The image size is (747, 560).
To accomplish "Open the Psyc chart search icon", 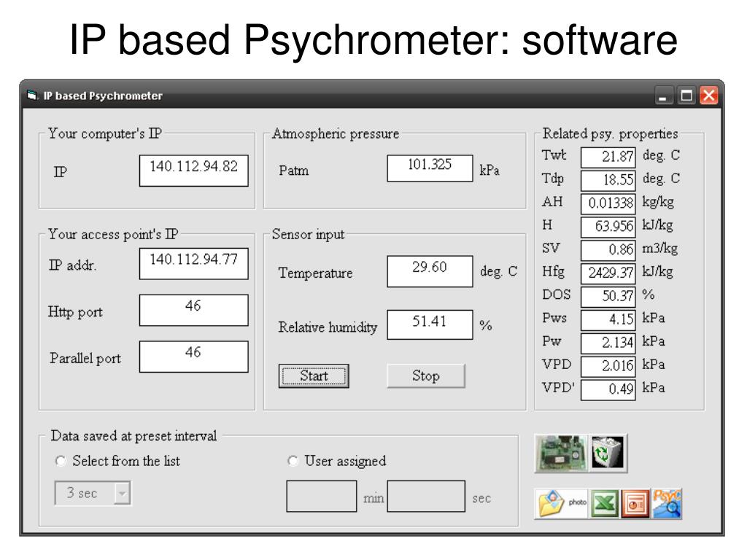I will click(x=667, y=504).
